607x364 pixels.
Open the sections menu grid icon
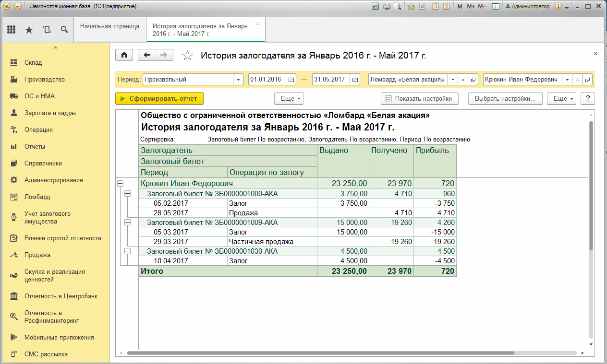(12, 30)
